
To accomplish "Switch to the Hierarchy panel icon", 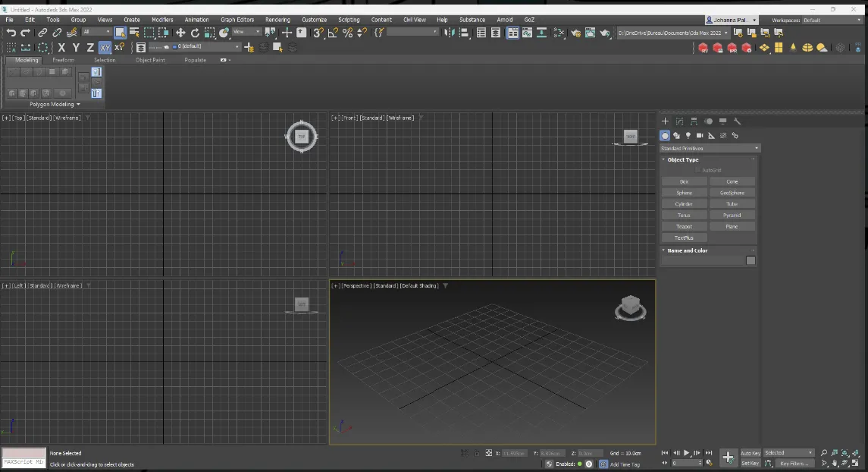I will point(694,121).
